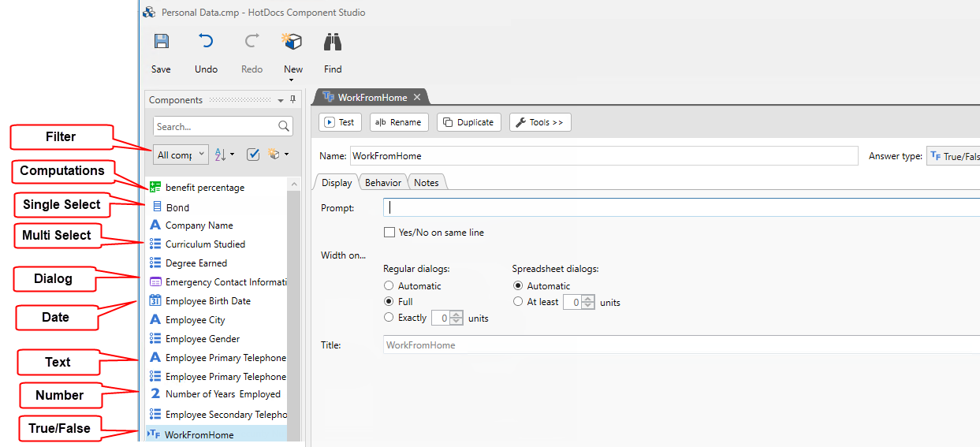Click the Duplicate button
Image resolution: width=980 pixels, height=447 pixels.
tap(468, 122)
